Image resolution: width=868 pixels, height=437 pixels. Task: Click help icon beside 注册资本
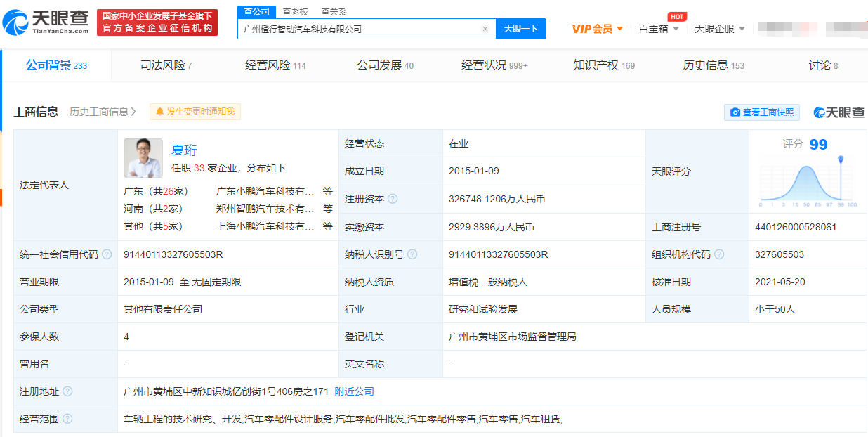(x=393, y=199)
